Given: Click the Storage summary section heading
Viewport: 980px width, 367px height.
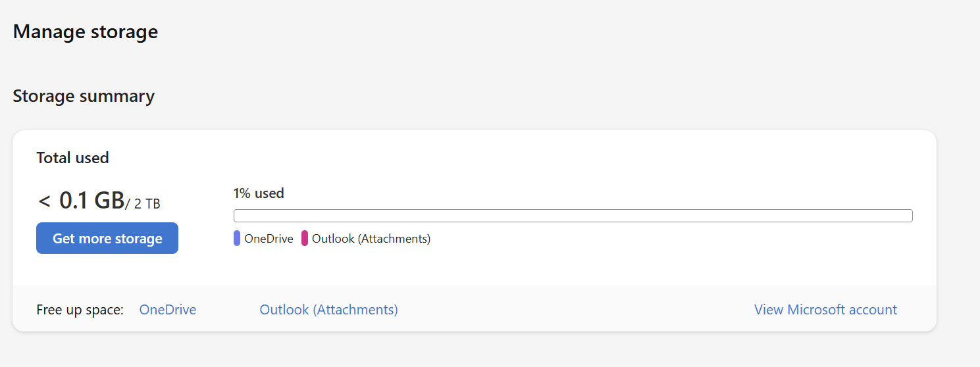Looking at the screenshot, I should pos(84,96).
